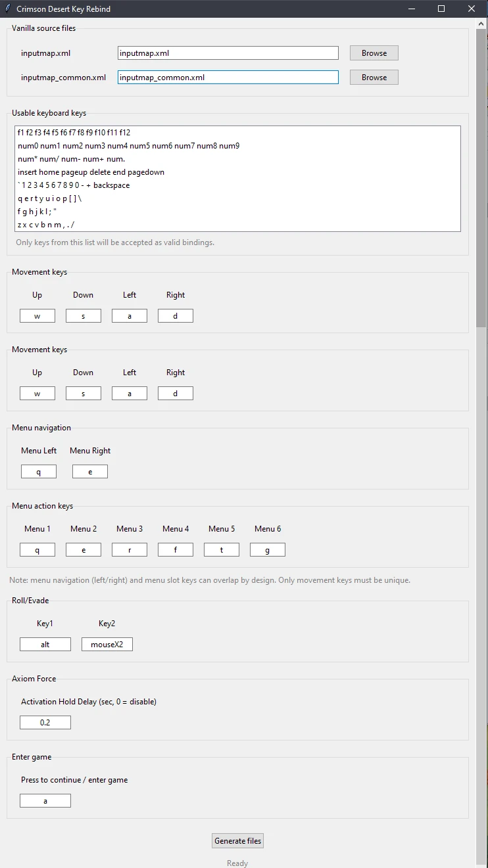This screenshot has height=868, width=488.
Task: Click the 'Only keys from this list' hint
Action: click(115, 242)
